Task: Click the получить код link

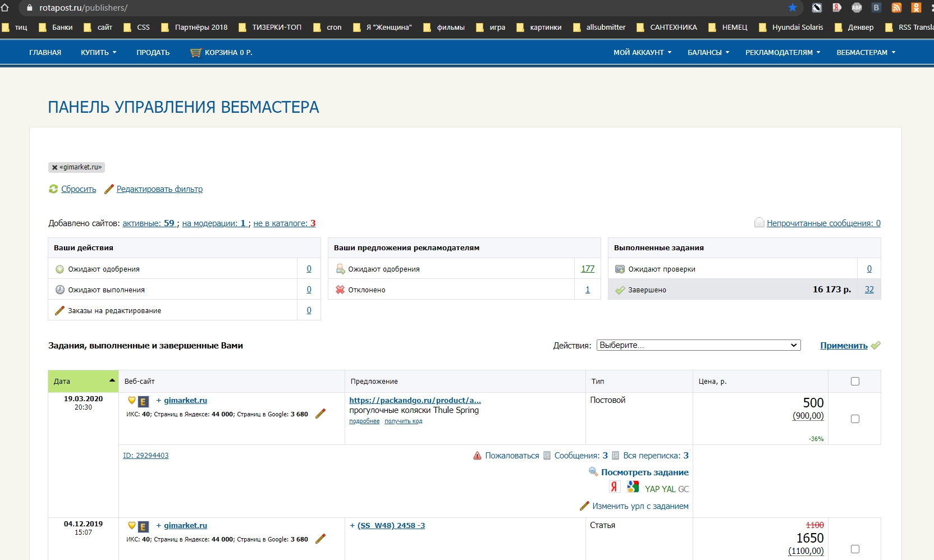Action: (x=404, y=421)
